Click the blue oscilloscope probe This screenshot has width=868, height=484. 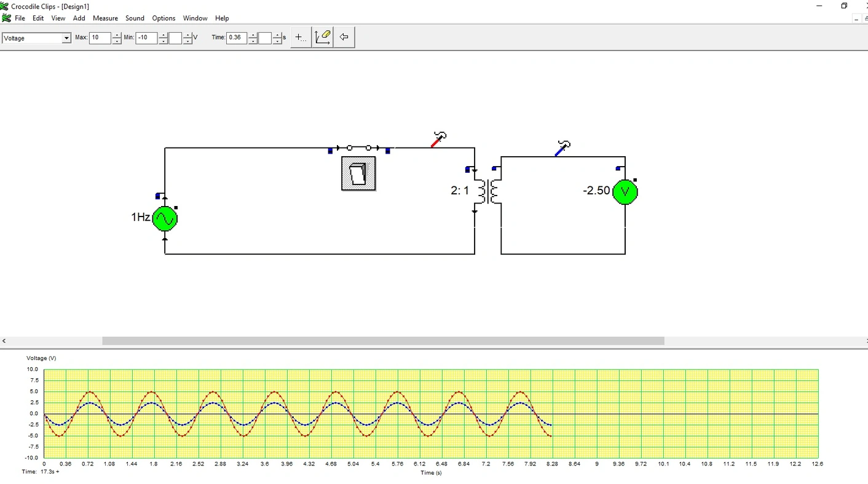[x=562, y=148]
